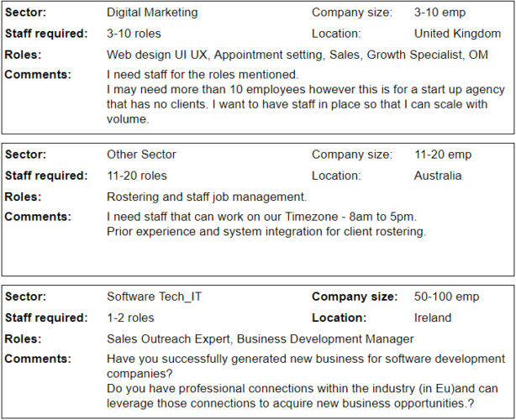Click the Australia location value
Viewport: 516px width, 420px height.
[438, 176]
